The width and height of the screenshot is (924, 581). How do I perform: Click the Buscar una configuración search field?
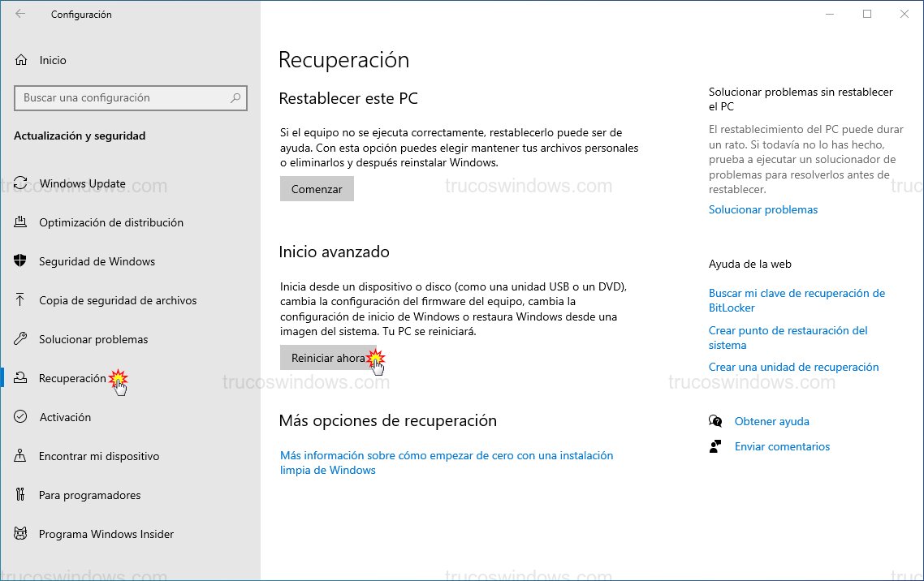coord(122,97)
